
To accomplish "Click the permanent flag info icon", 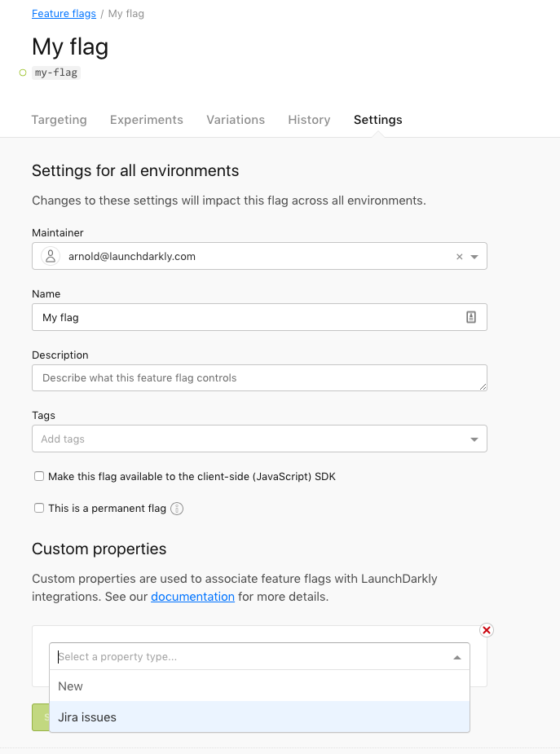I will click(177, 509).
